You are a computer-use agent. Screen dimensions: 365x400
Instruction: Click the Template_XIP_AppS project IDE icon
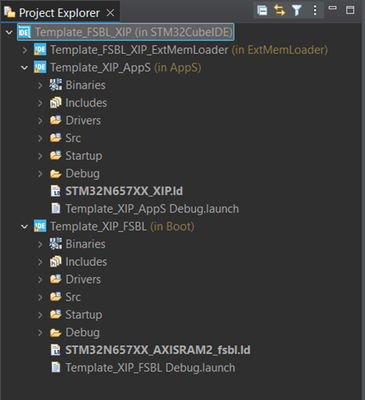40,67
